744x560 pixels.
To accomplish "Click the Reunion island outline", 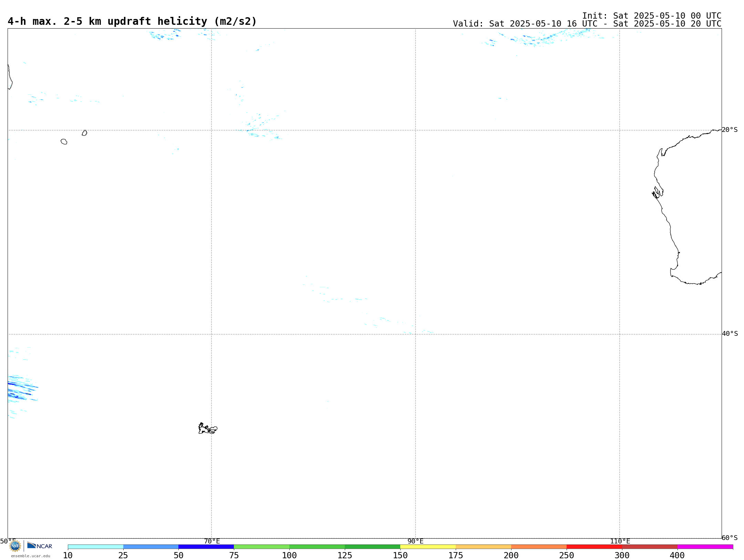I will 64,142.
